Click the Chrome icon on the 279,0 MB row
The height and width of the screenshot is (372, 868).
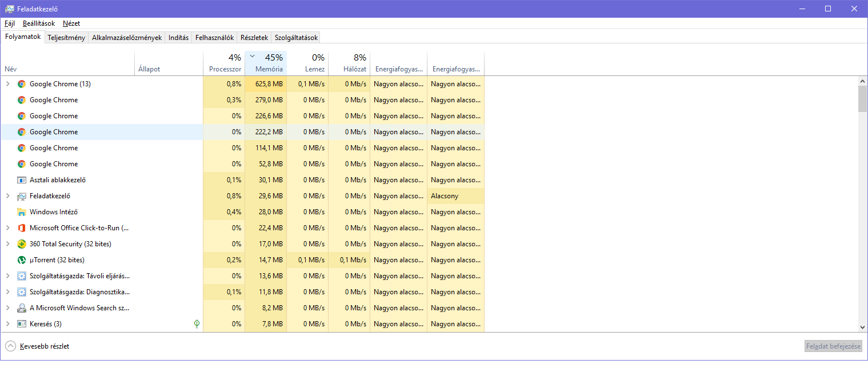pos(22,100)
